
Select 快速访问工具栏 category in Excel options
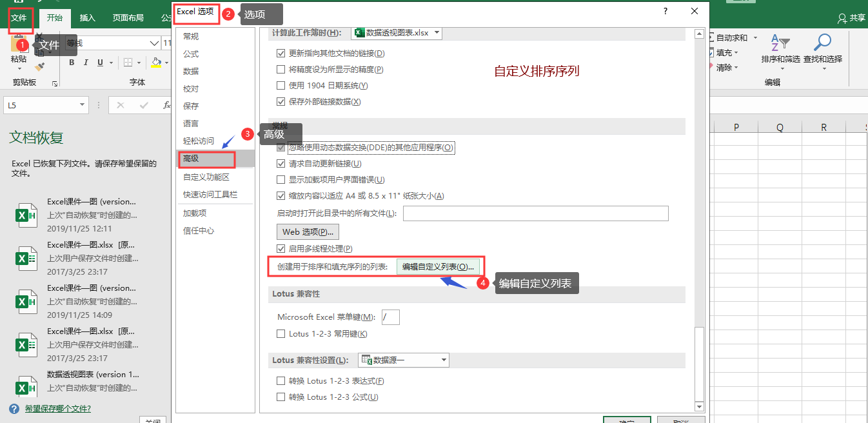tap(215, 194)
